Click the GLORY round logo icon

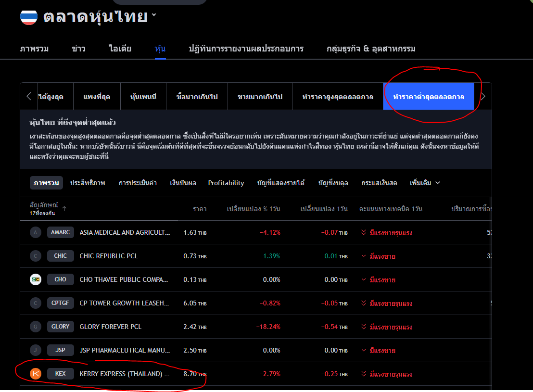point(35,327)
